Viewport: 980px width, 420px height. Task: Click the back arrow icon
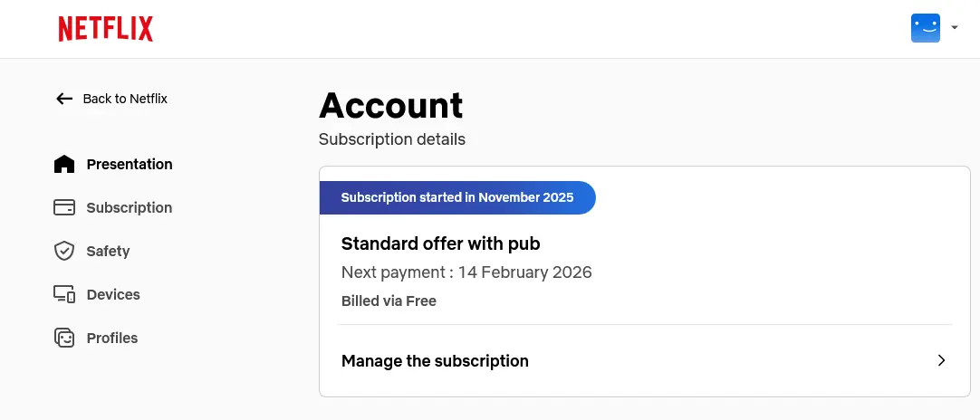(x=64, y=99)
